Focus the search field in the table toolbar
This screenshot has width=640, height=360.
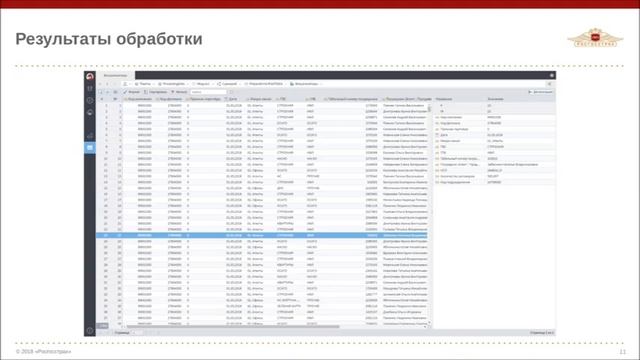208,92
